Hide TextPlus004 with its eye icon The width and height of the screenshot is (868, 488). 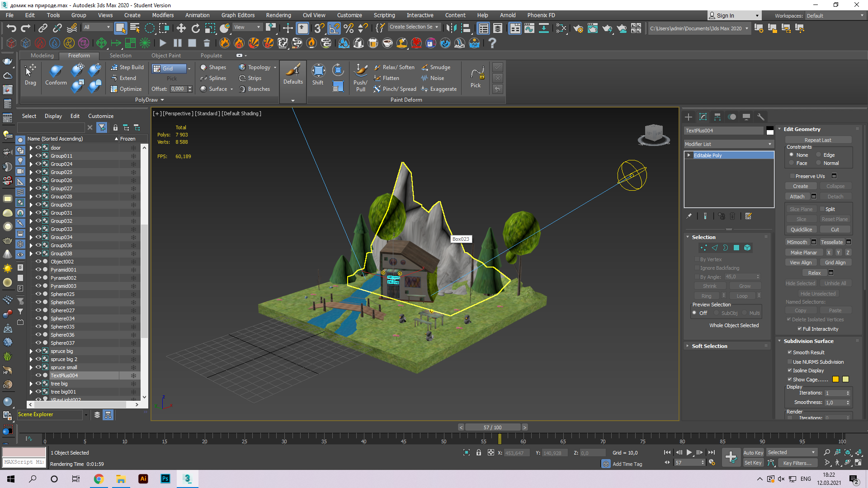click(x=38, y=375)
